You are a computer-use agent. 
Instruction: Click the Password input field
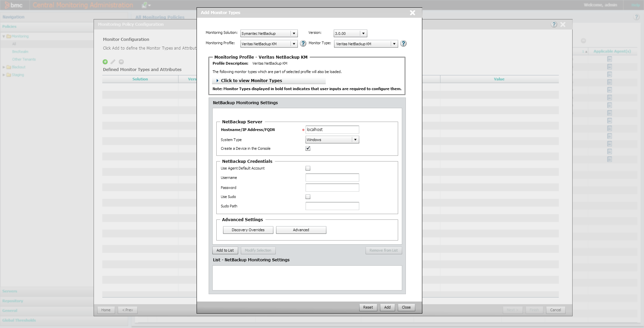coord(332,188)
